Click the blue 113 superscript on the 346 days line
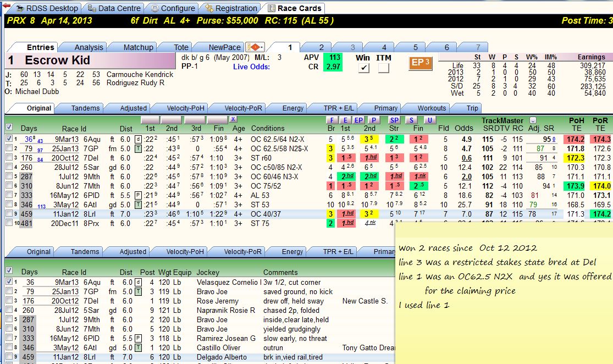The image size is (613, 364). (41, 206)
